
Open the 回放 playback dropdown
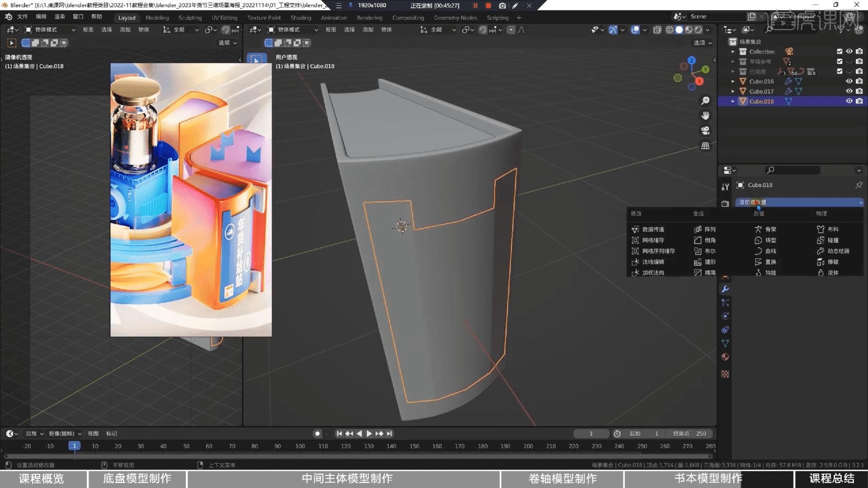[34, 433]
